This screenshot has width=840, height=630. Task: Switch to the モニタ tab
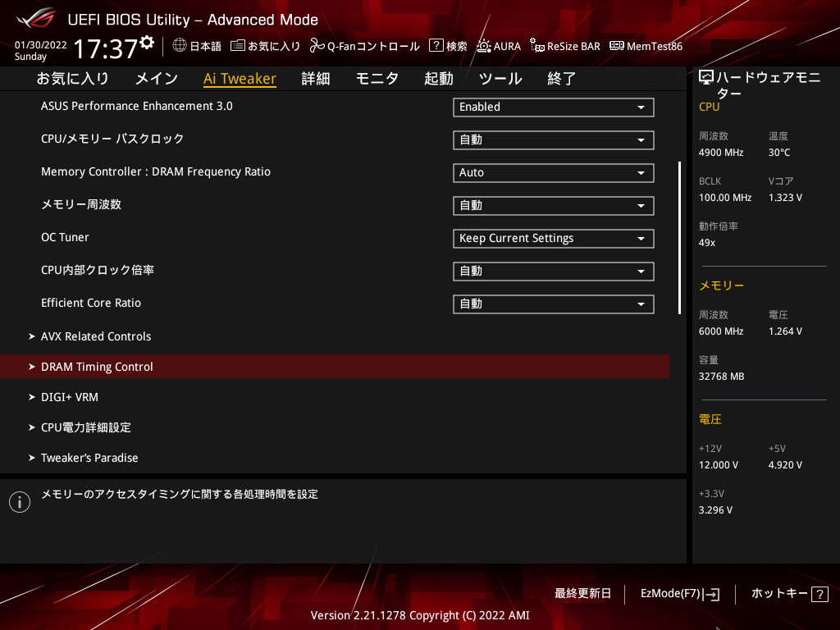(x=377, y=79)
